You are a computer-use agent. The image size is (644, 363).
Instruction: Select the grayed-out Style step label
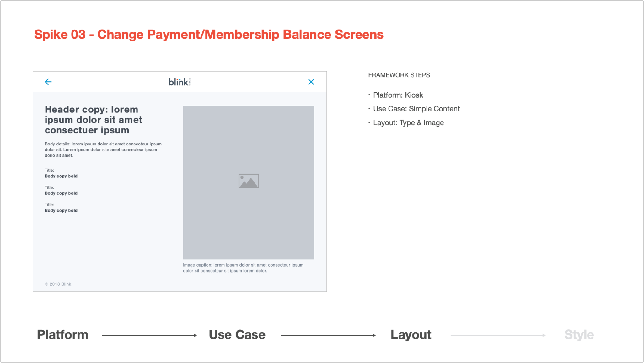pyautogui.click(x=579, y=335)
